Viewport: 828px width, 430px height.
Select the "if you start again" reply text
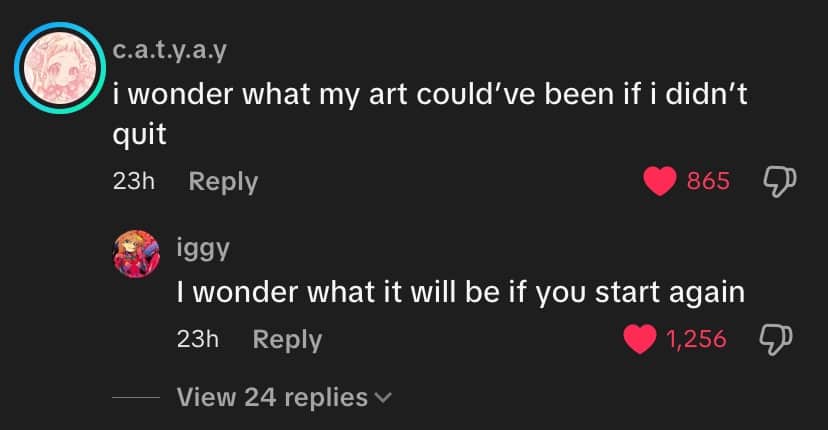[x=460, y=293]
